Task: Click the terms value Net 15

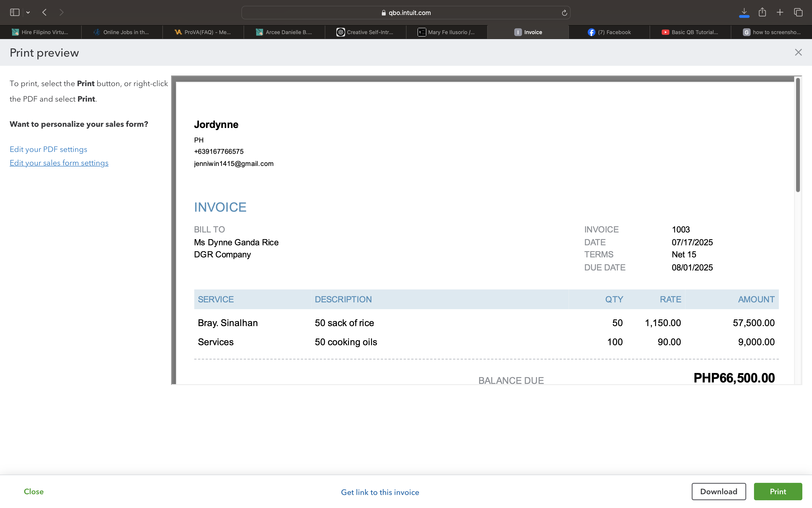Action: [x=684, y=254]
